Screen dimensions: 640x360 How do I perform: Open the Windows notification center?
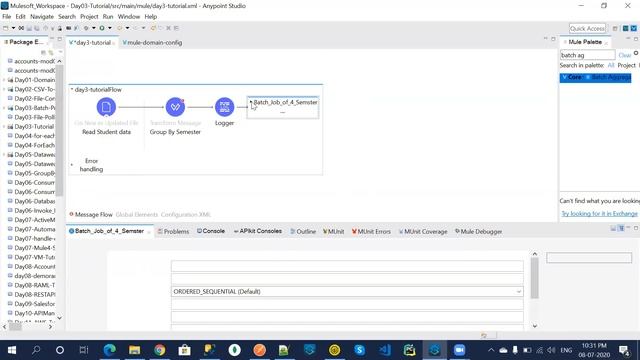coord(624,350)
